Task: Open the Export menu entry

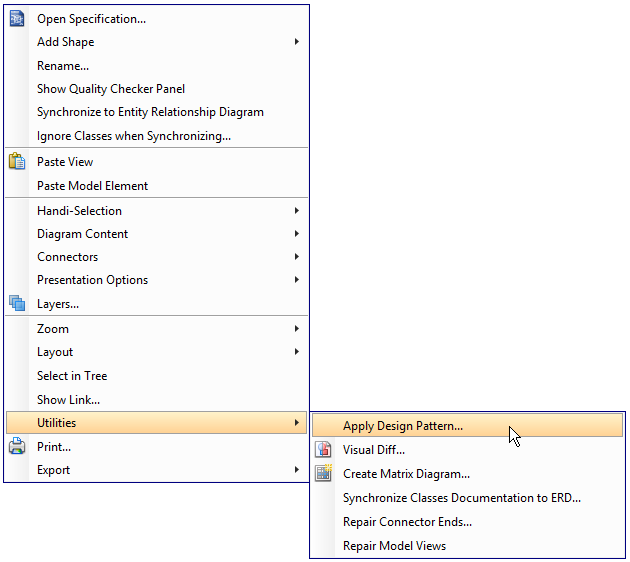Action: click(x=157, y=470)
